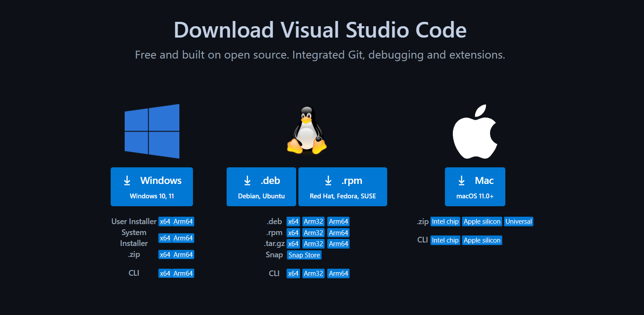Download the Windows .zip Arm64 archive
Screen dimensions: 644x315
[x=183, y=255]
